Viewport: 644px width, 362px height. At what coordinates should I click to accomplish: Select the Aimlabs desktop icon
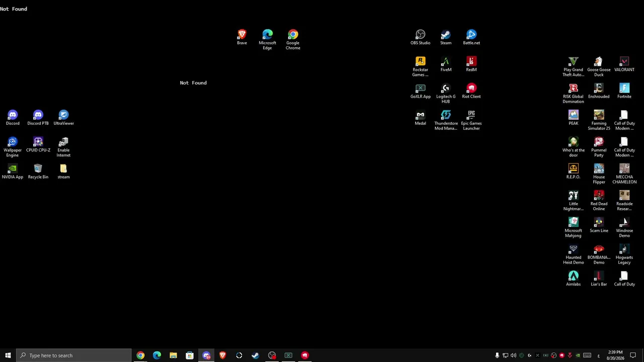tap(573, 279)
